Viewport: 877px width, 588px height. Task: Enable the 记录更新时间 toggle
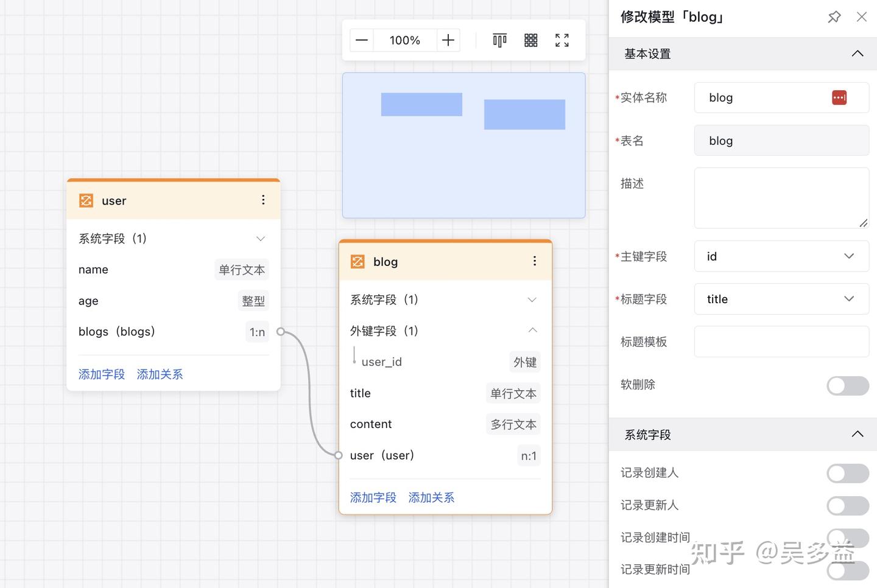[x=848, y=570]
